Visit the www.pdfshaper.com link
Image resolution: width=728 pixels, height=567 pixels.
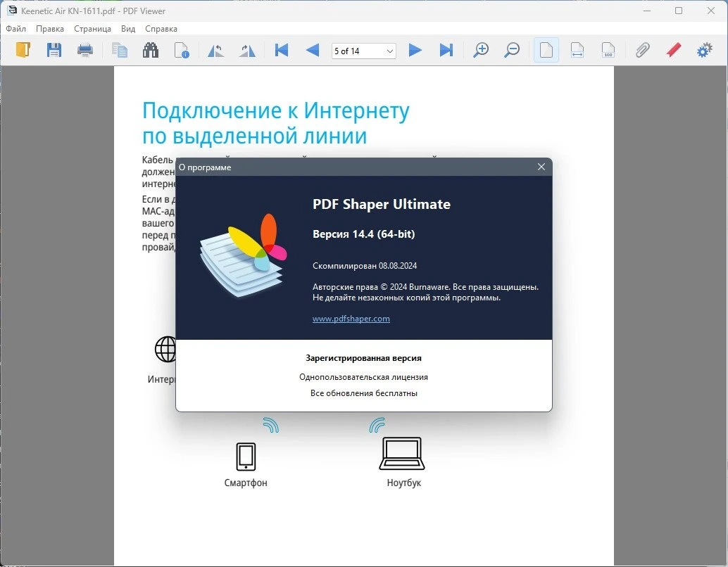tap(351, 319)
